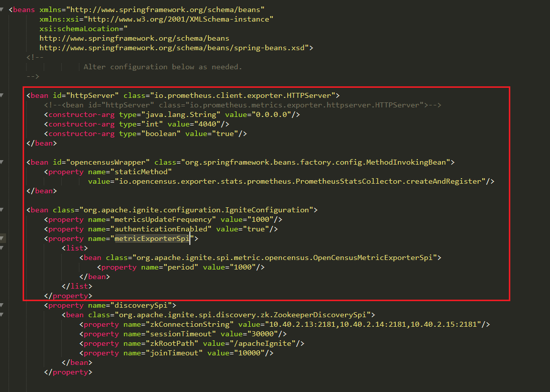Image resolution: width=550 pixels, height=392 pixels.
Task: Collapse the list element fold arrow
Action: (x=3, y=248)
